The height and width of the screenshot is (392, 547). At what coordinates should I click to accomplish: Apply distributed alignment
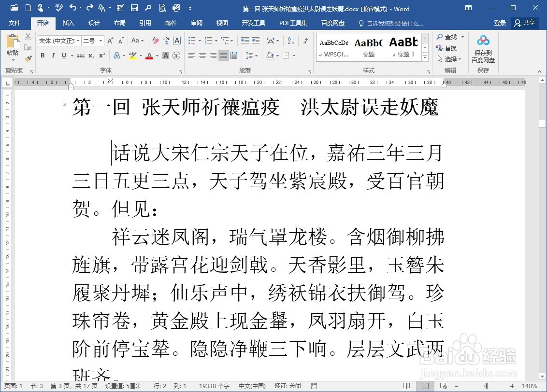tap(234, 56)
